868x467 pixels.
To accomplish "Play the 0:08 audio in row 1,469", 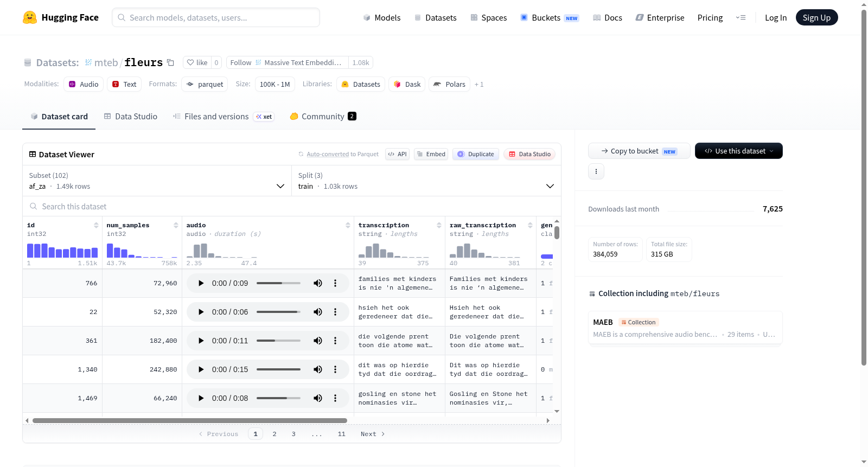I will tap(201, 398).
